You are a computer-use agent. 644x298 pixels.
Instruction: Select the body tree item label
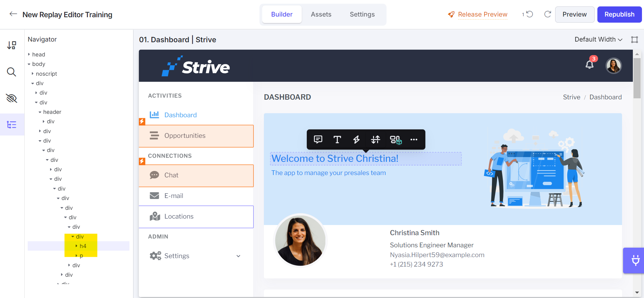pyautogui.click(x=39, y=64)
